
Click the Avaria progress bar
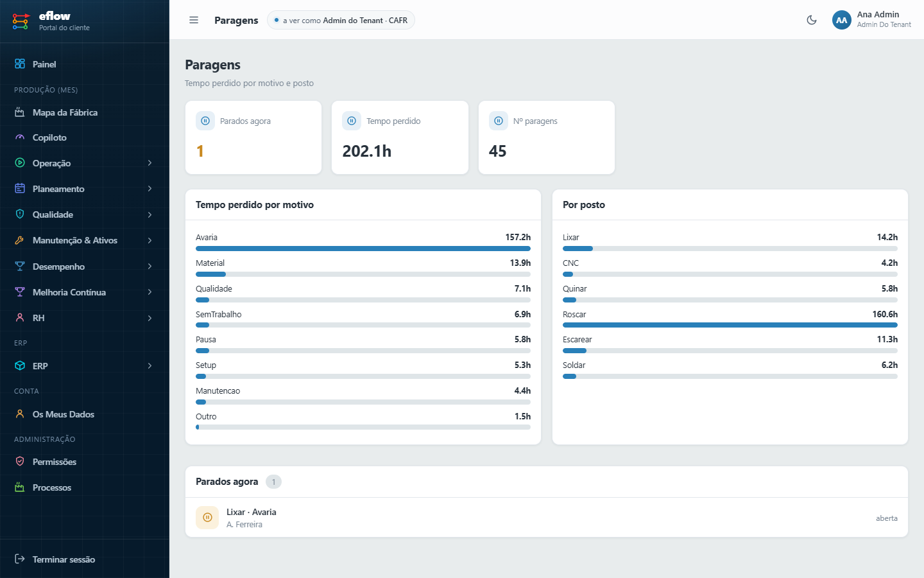point(363,249)
